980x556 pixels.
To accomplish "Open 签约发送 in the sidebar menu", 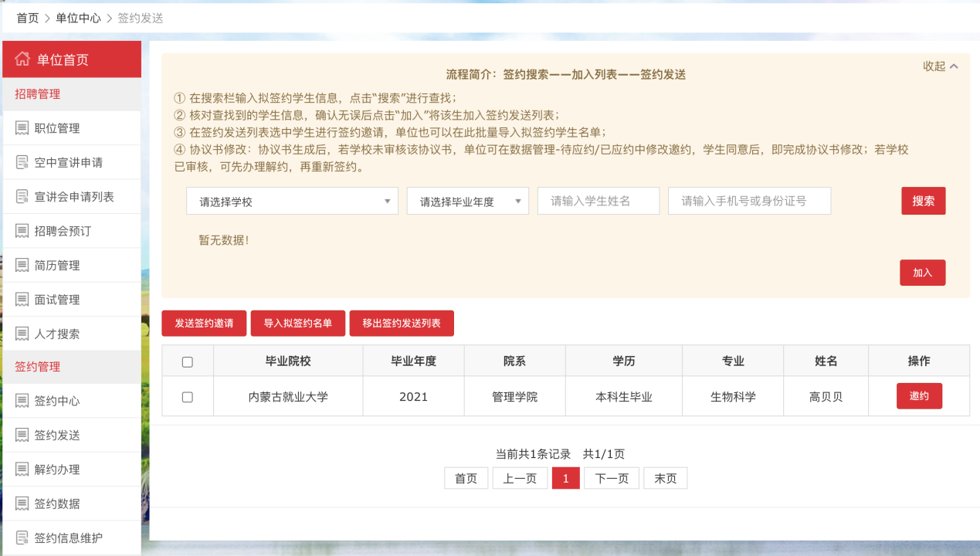I will [x=57, y=436].
